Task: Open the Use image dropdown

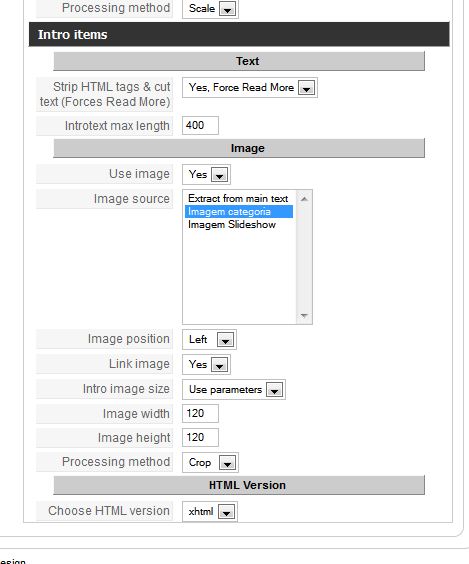Action: pos(206,174)
